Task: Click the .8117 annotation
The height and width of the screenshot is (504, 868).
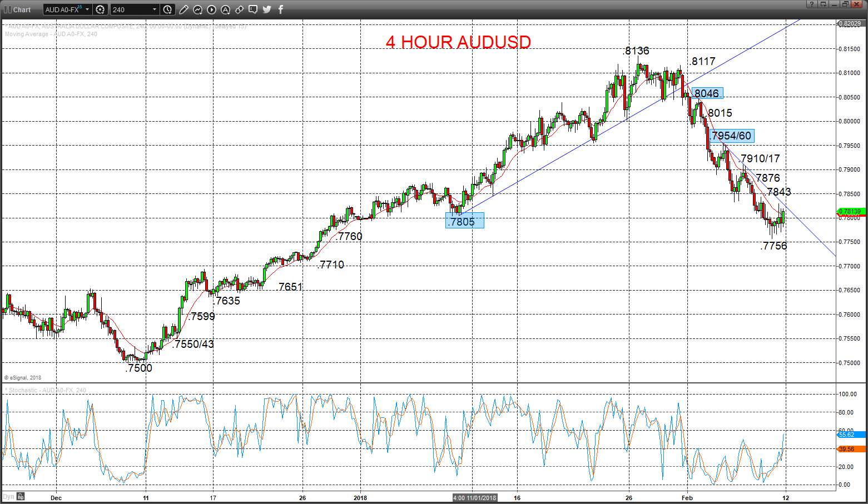Action: coord(702,61)
